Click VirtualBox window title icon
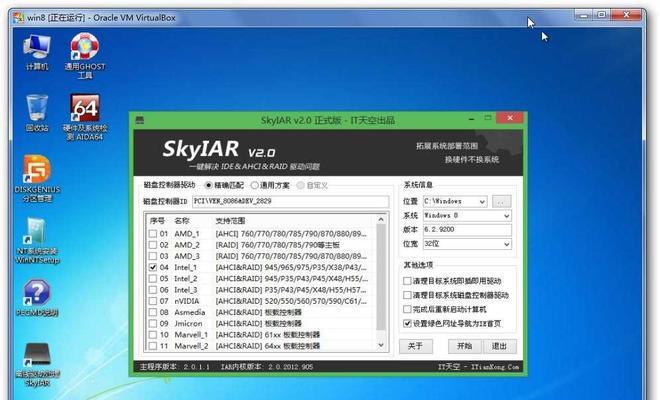The image size is (660, 400). pos(19,18)
